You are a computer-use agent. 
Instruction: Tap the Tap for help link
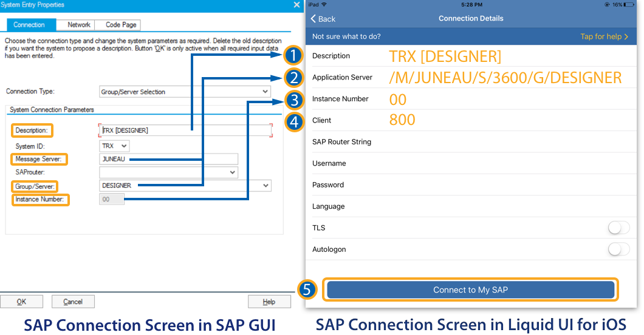(603, 36)
